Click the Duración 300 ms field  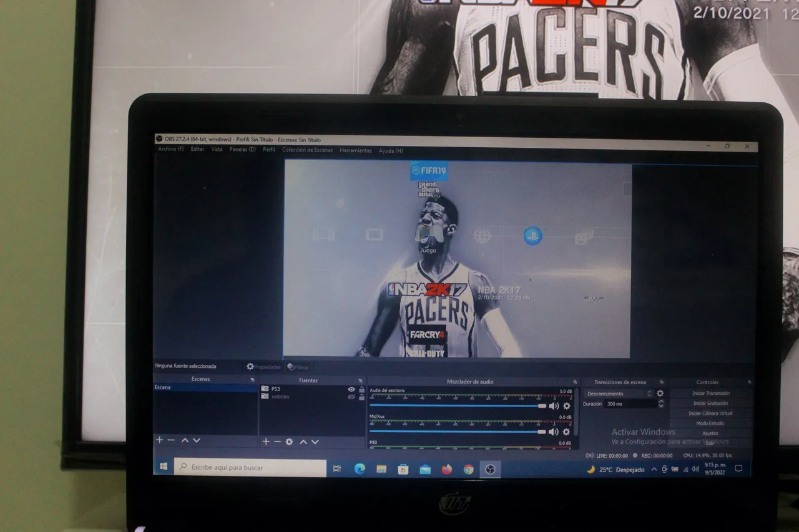pyautogui.click(x=630, y=404)
